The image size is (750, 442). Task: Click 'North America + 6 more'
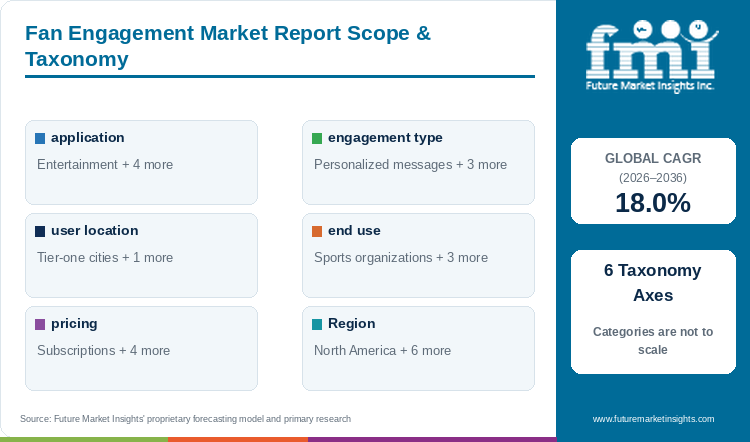[x=382, y=351]
